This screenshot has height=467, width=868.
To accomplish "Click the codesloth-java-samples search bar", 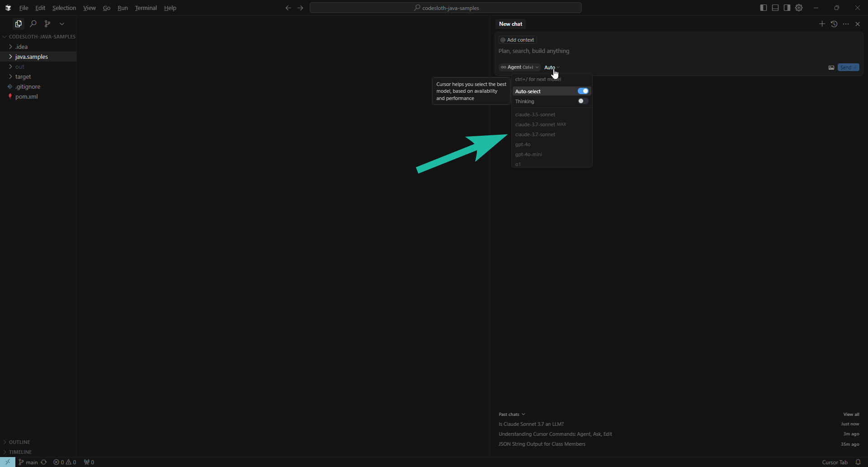I will tap(445, 8).
